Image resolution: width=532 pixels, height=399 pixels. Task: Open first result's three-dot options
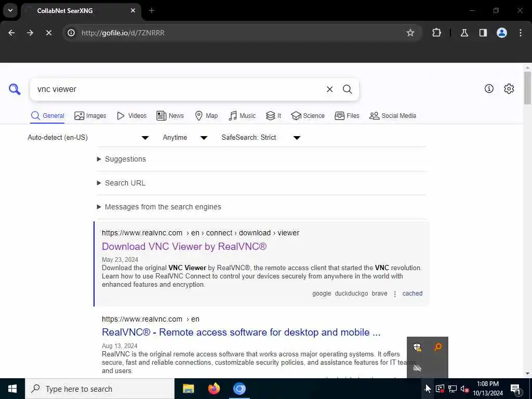[x=395, y=294]
